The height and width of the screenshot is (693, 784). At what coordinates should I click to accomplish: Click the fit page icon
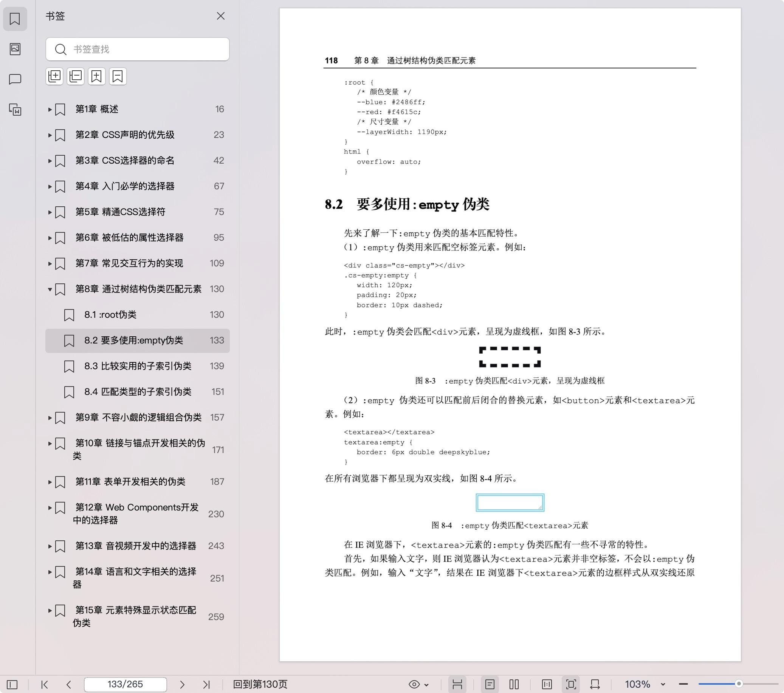tap(571, 684)
